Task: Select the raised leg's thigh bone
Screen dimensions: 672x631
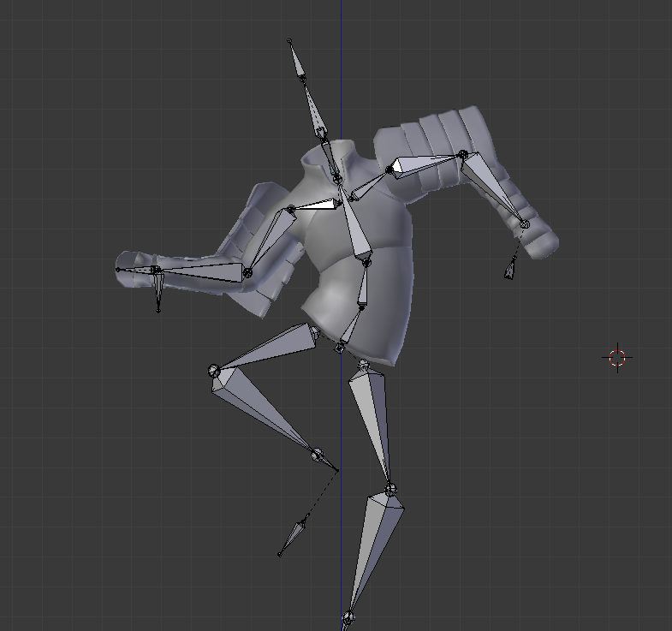Action: click(274, 346)
